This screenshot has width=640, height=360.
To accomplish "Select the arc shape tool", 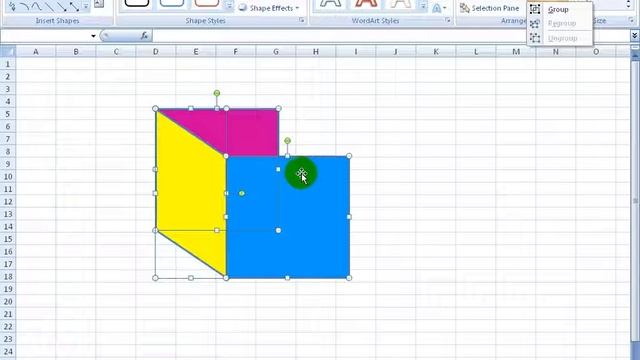I will coord(25,6).
